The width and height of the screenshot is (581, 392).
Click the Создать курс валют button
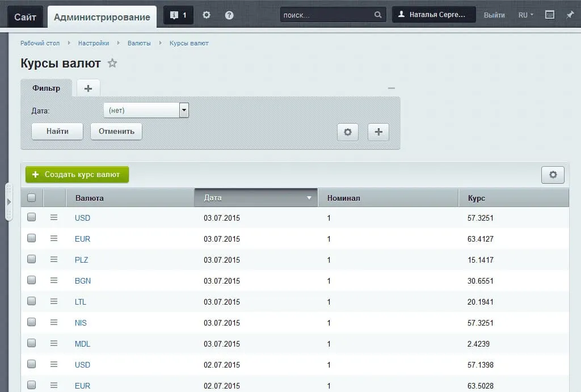tap(77, 175)
